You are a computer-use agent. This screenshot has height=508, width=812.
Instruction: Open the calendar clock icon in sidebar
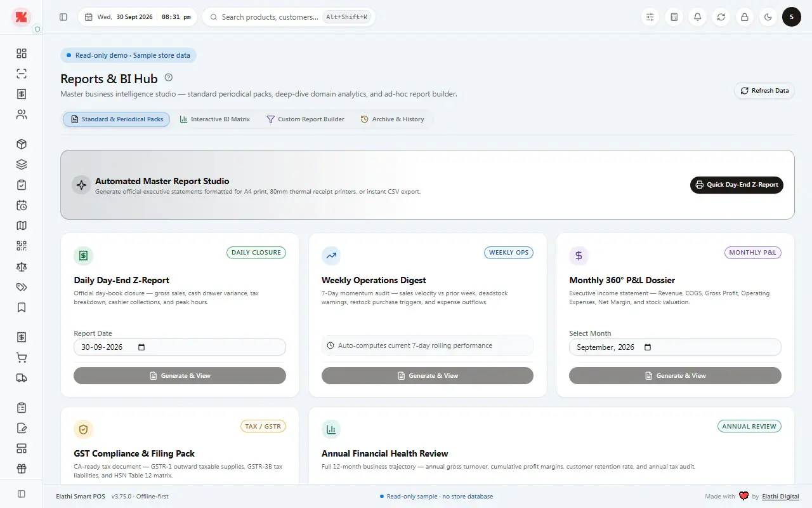tap(22, 205)
